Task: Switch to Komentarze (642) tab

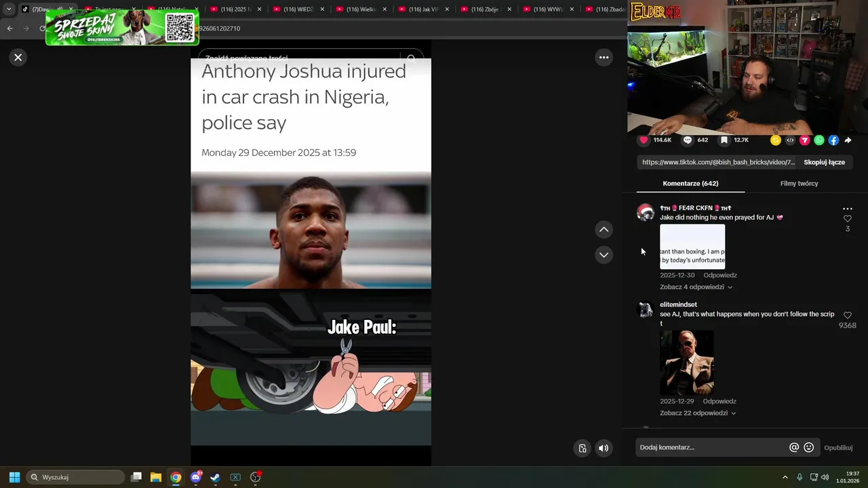Action: [x=690, y=184]
